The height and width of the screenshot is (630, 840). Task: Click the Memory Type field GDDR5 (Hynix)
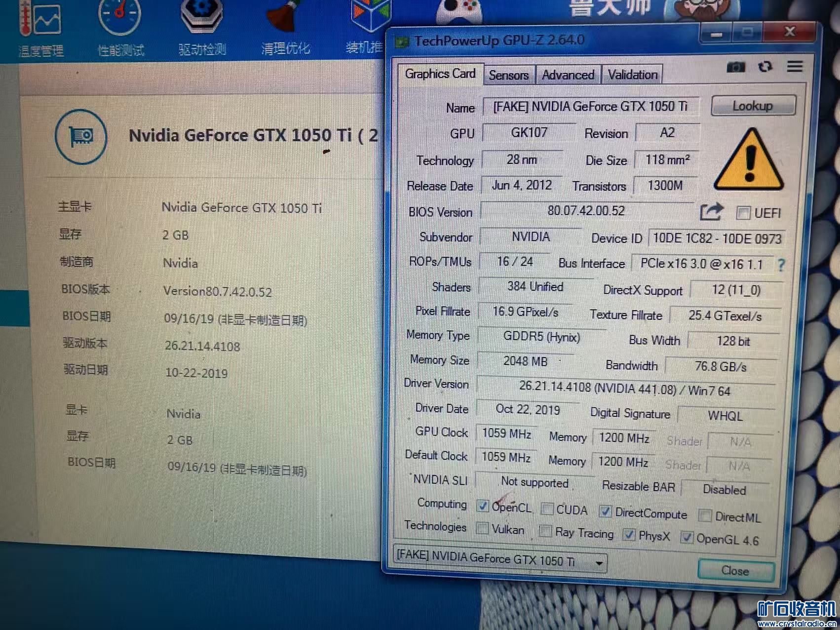(x=541, y=337)
